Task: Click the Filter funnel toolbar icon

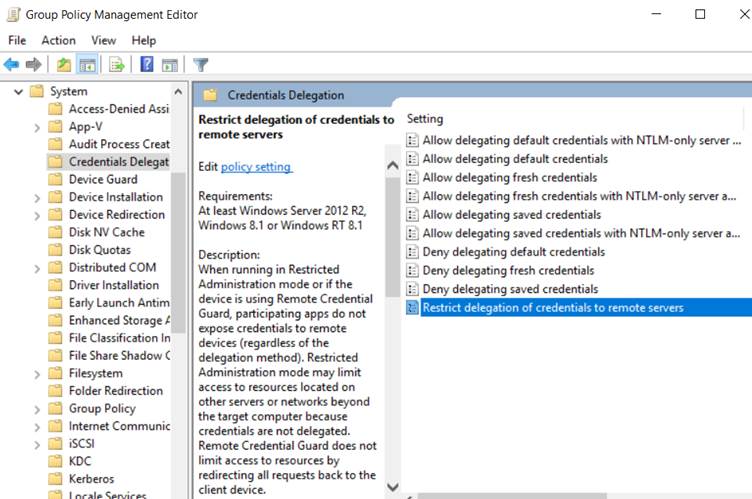Action: click(x=200, y=64)
